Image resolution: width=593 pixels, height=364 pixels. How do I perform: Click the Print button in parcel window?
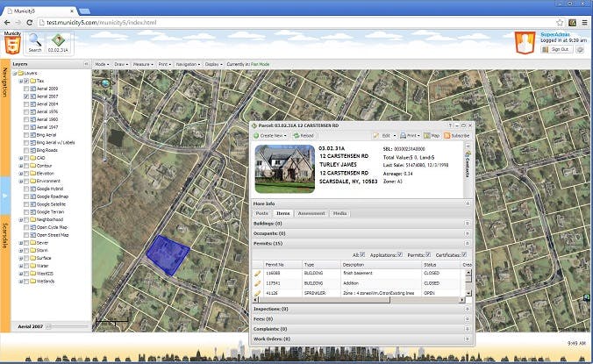pos(410,135)
